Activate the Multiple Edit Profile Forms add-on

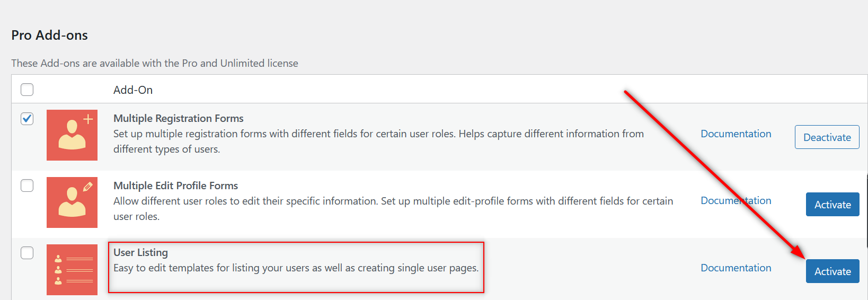point(832,205)
